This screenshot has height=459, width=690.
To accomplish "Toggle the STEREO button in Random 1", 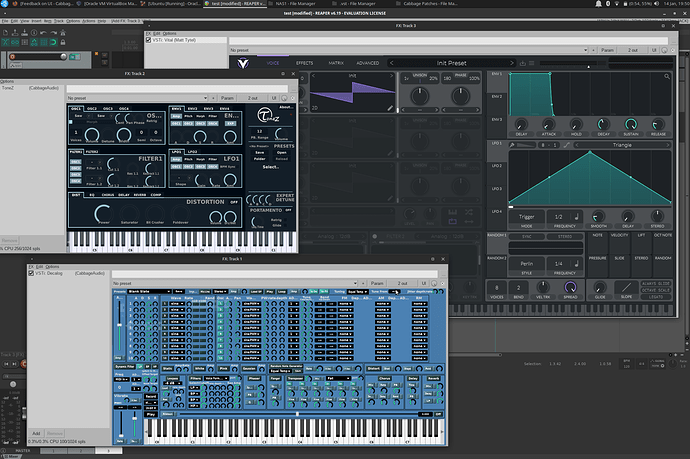I will (x=565, y=237).
